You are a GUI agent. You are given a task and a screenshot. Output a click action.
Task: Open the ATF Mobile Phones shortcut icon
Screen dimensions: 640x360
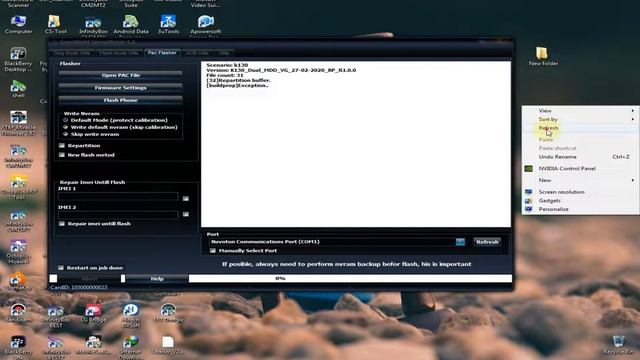18,122
